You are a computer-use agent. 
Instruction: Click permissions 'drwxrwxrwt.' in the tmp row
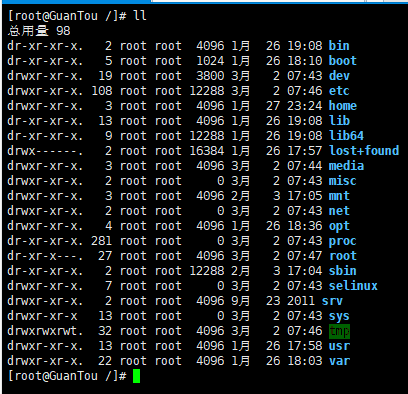[45, 331]
